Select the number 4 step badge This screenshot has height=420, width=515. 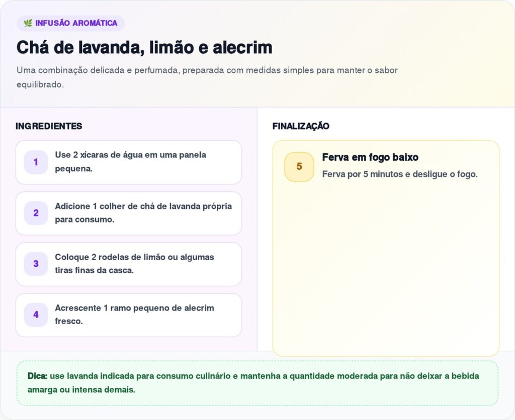[36, 315]
